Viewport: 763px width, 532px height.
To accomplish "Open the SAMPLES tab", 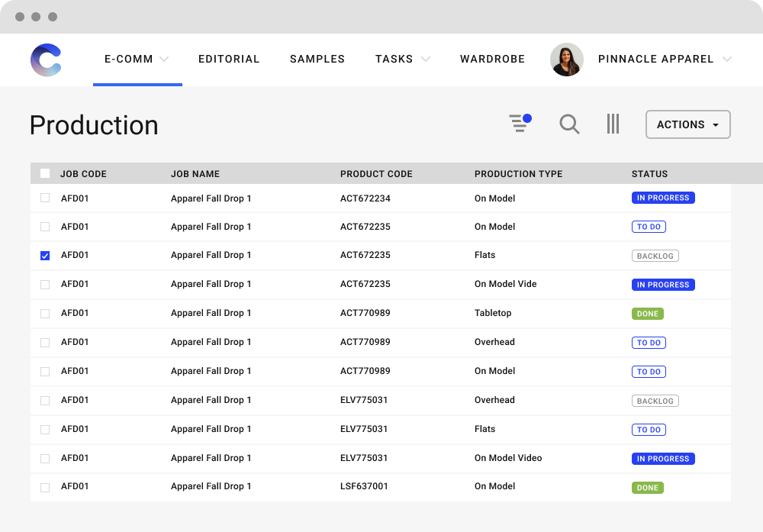I will (x=317, y=59).
